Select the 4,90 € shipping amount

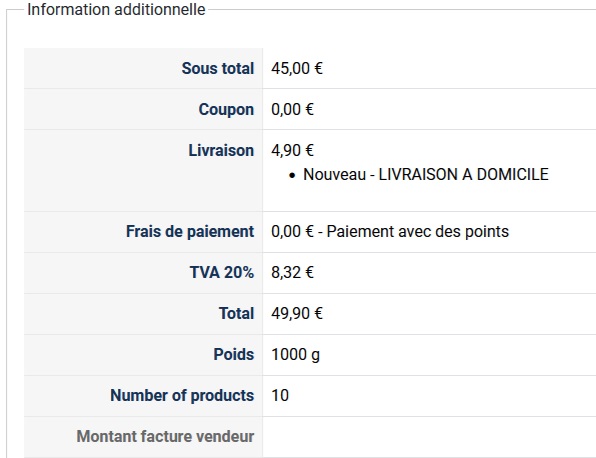[292, 151]
